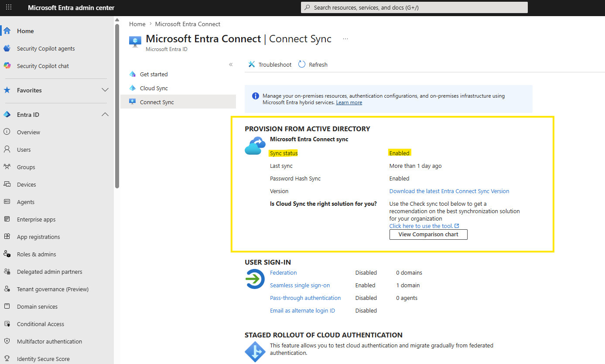Open Tenant governance (Preview) icon
This screenshot has height=364, width=605.
[x=7, y=289]
